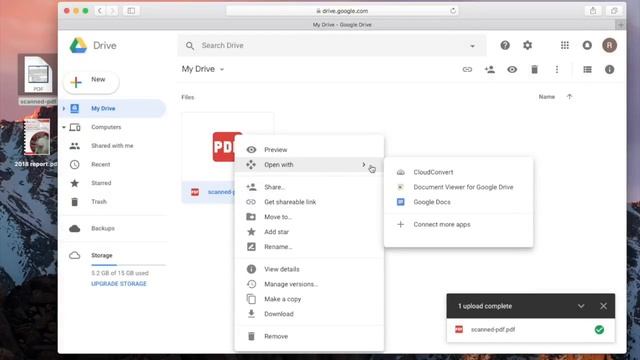Go back in Safari
Screen dimensions: 640x360
click(100, 11)
